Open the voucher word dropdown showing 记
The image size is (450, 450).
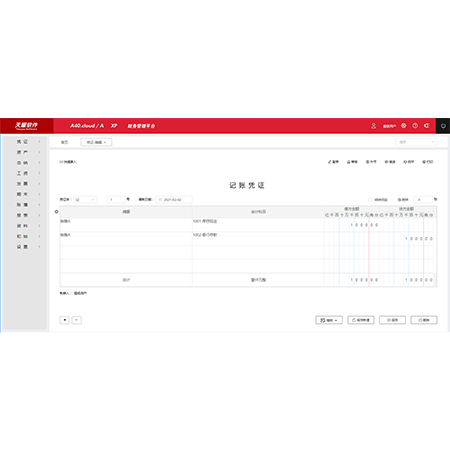click(85, 200)
